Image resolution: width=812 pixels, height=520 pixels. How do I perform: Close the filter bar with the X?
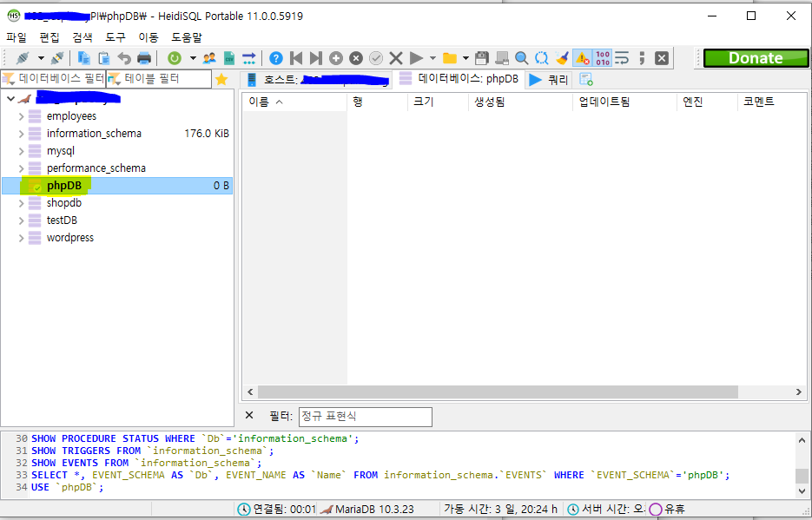click(249, 415)
